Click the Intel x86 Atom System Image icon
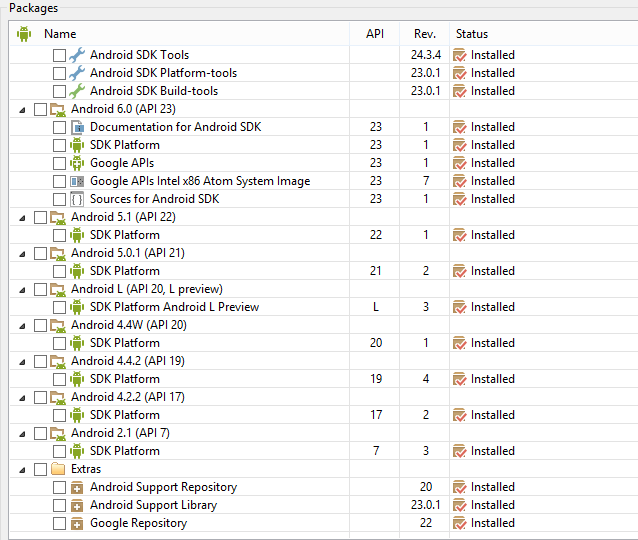 (77, 181)
